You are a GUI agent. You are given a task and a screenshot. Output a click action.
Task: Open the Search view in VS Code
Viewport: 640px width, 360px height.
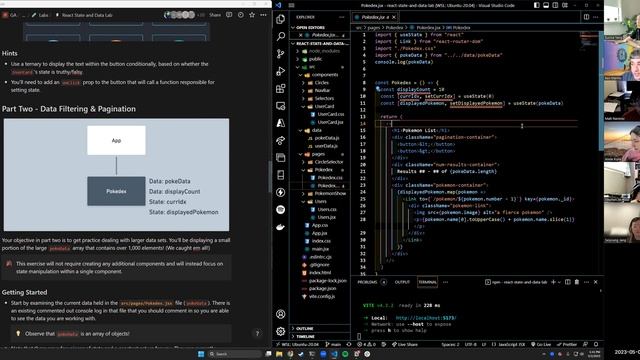tap(280, 36)
